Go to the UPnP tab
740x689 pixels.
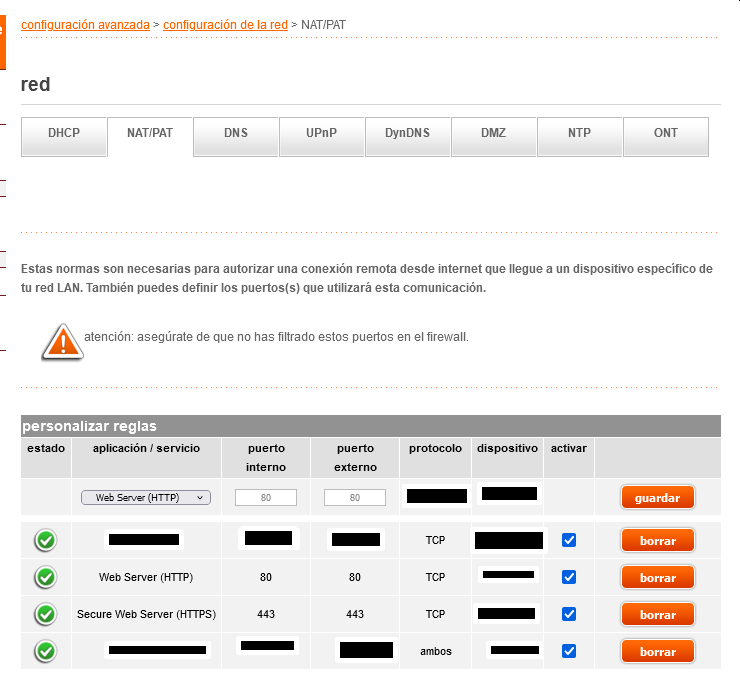(321, 134)
